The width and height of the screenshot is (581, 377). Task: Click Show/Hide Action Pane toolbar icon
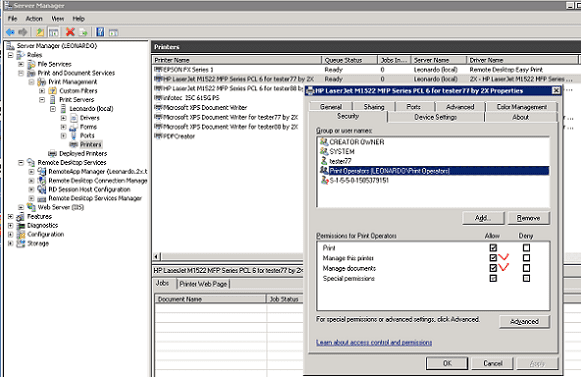point(113,32)
